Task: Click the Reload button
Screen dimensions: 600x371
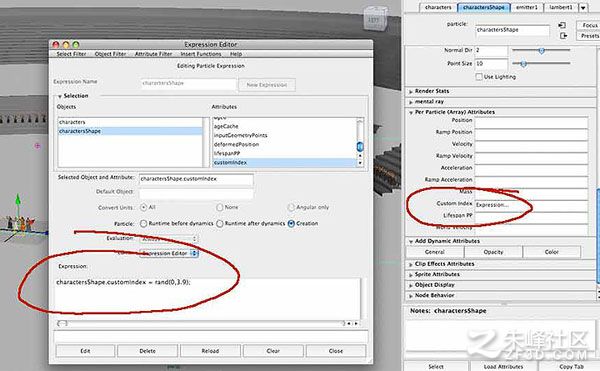Action: point(210,351)
